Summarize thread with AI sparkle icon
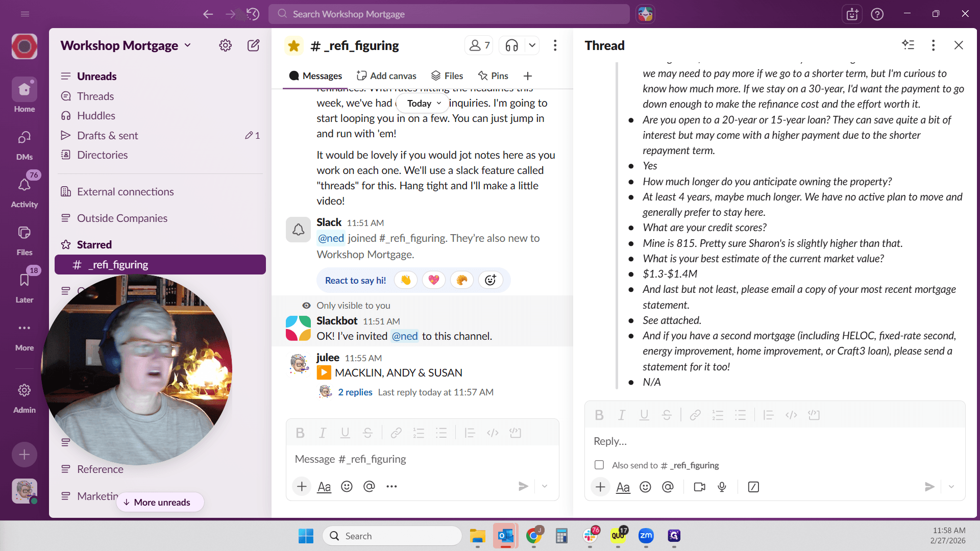Screen dimensions: 980x551 (908, 45)
